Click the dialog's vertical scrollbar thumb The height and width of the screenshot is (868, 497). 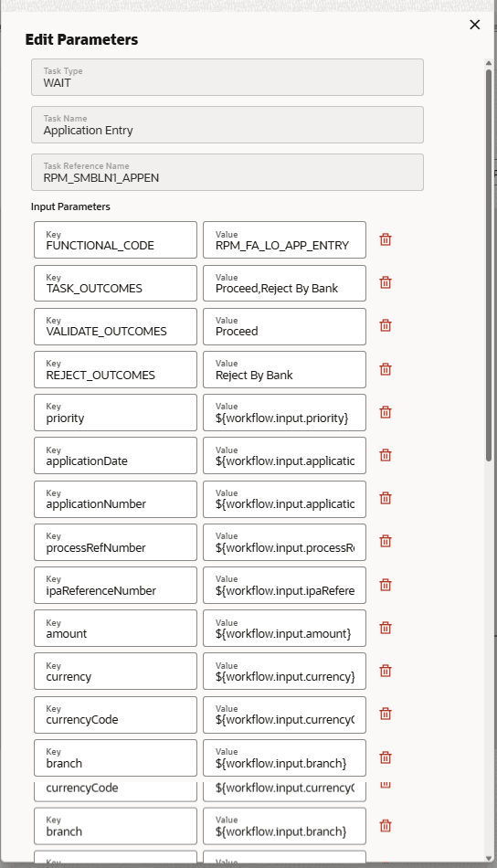(489, 265)
